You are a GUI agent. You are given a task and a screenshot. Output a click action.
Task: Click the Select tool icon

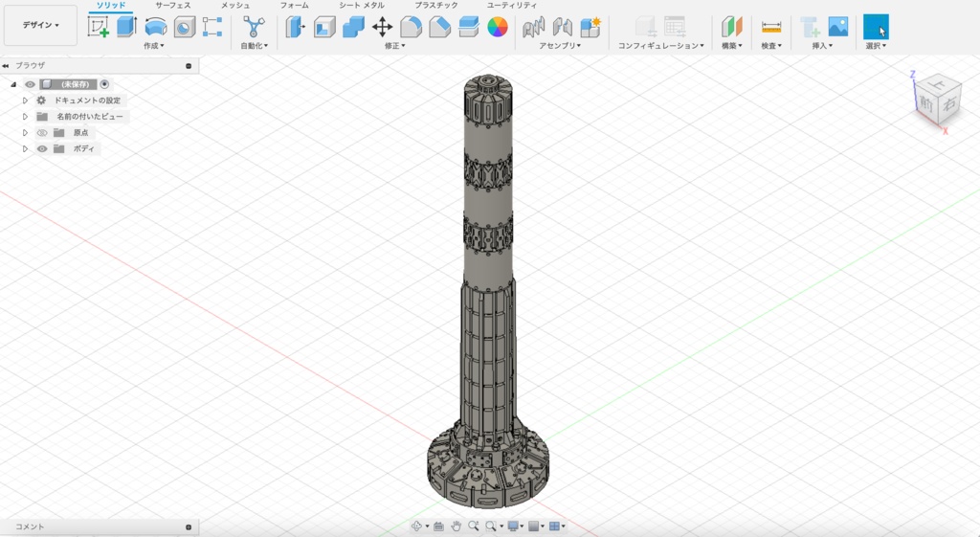(x=876, y=27)
